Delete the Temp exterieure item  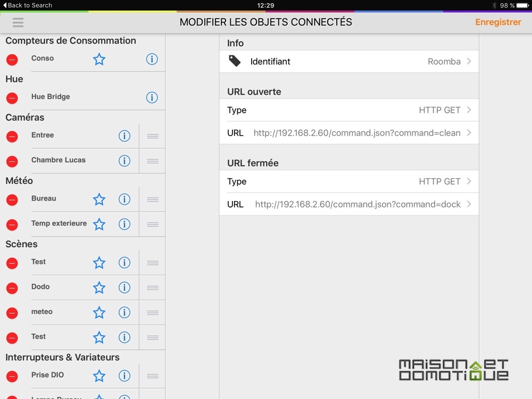coord(12,225)
